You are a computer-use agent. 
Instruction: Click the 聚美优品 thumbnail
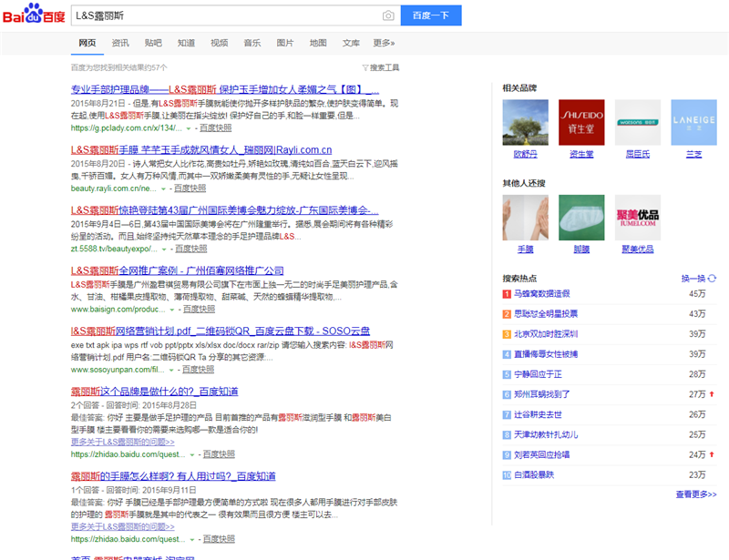click(x=638, y=218)
